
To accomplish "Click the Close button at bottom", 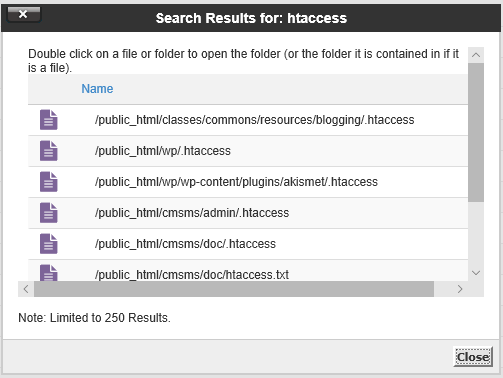I will 473,357.
